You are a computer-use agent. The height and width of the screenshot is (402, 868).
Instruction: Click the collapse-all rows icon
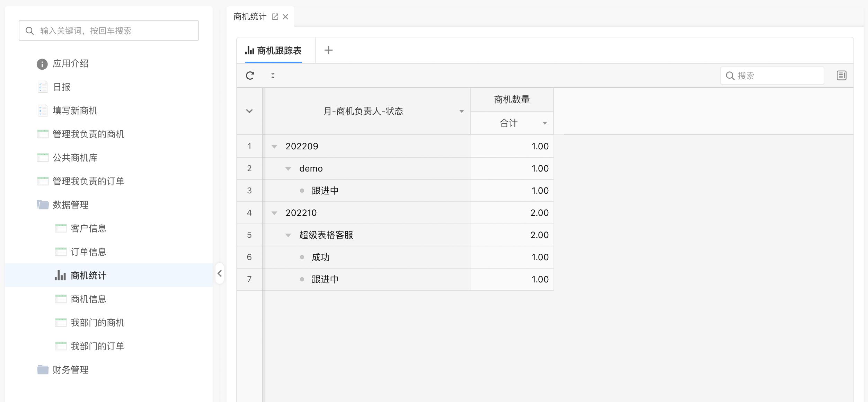point(273,76)
